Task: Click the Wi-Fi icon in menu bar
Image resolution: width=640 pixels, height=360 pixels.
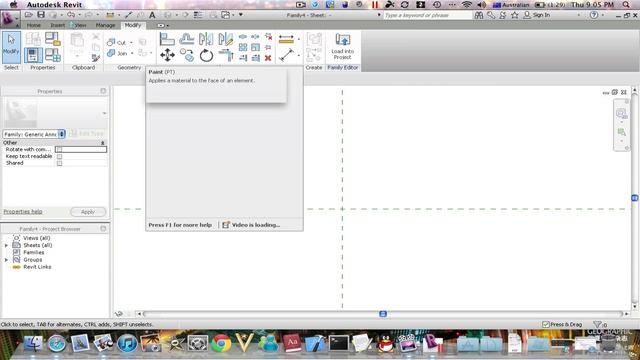Action: [x=466, y=4]
